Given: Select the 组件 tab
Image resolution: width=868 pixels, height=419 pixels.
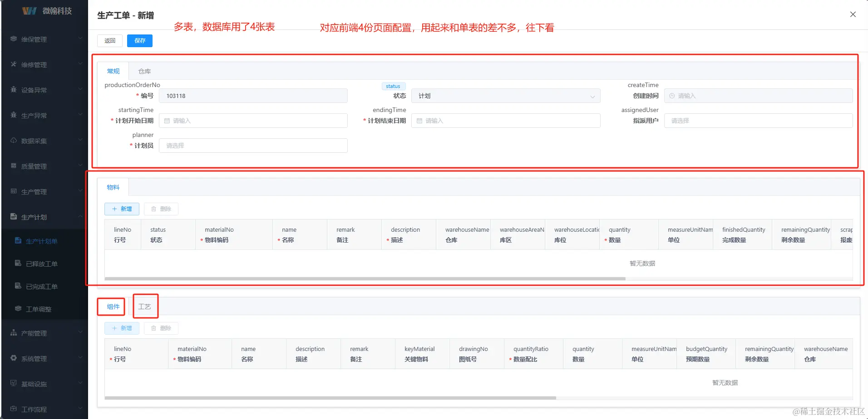Looking at the screenshot, I should tap(113, 307).
